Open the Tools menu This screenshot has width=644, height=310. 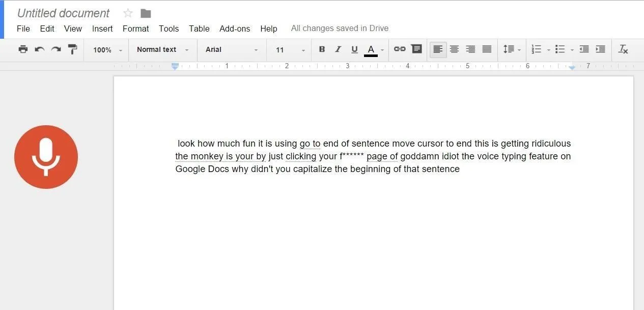point(169,29)
